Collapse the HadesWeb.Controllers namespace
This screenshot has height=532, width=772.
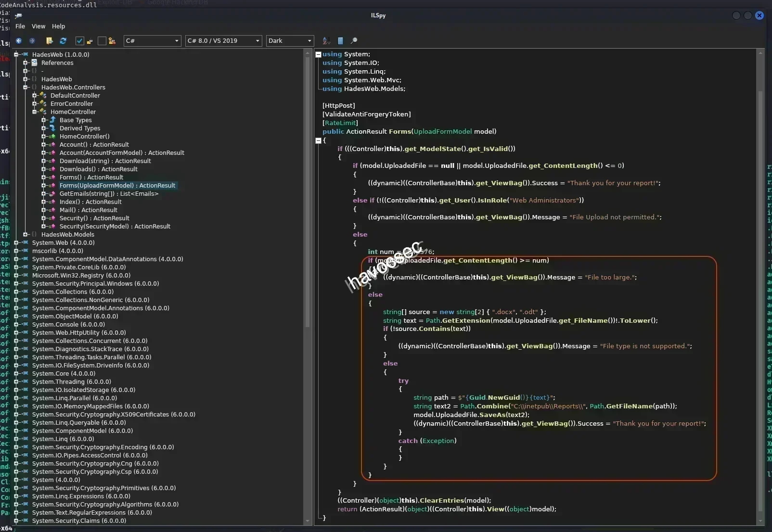[x=26, y=87]
